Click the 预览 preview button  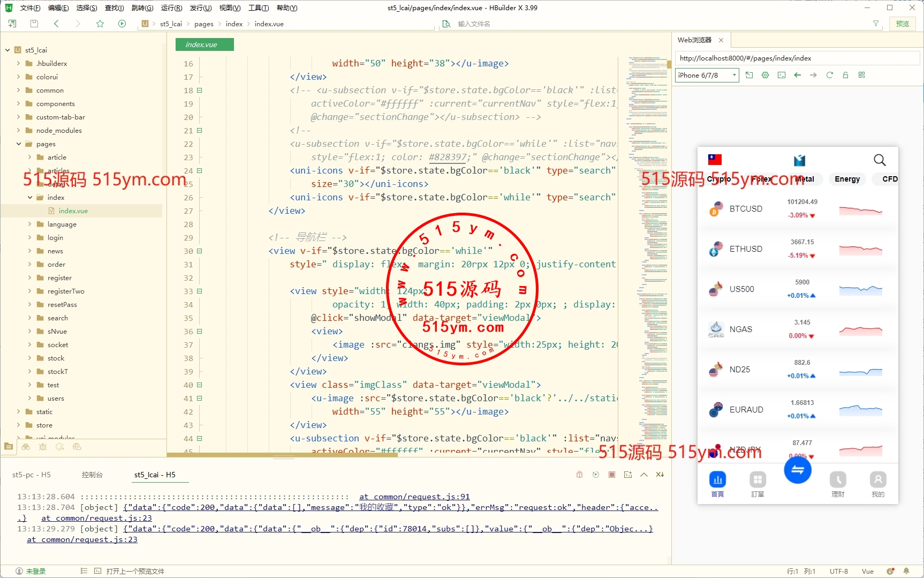point(903,24)
